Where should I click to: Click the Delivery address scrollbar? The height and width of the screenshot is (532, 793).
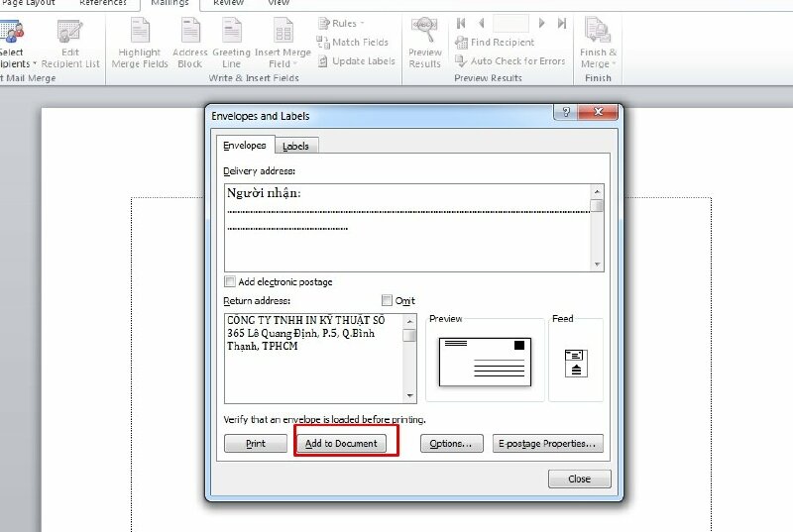[597, 228]
